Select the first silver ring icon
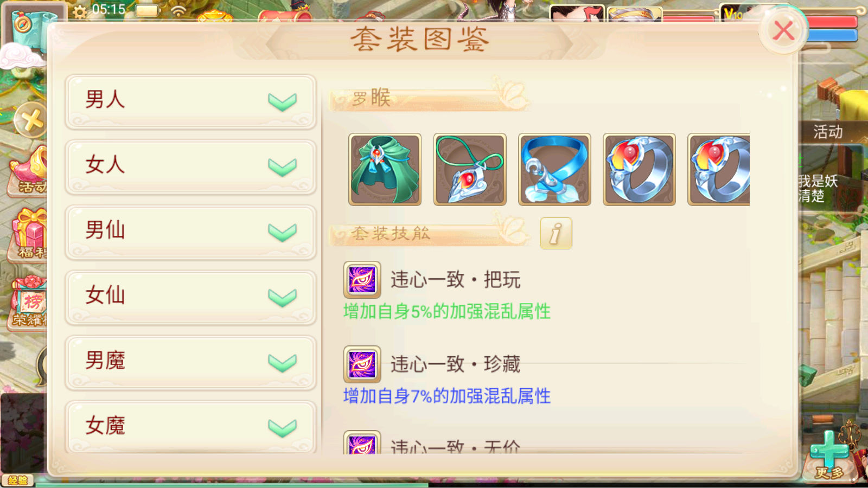868x488 pixels. 639,169
